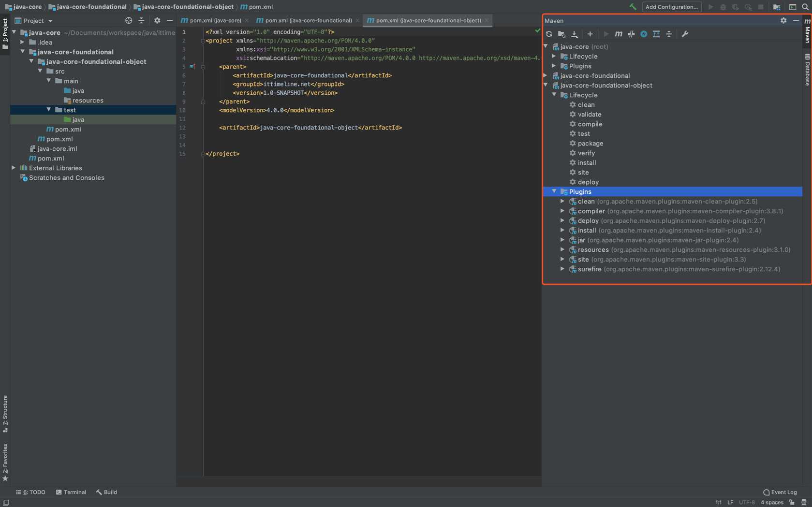The width and height of the screenshot is (812, 507).
Task: Open the TODO tool window tab
Action: coord(30,492)
